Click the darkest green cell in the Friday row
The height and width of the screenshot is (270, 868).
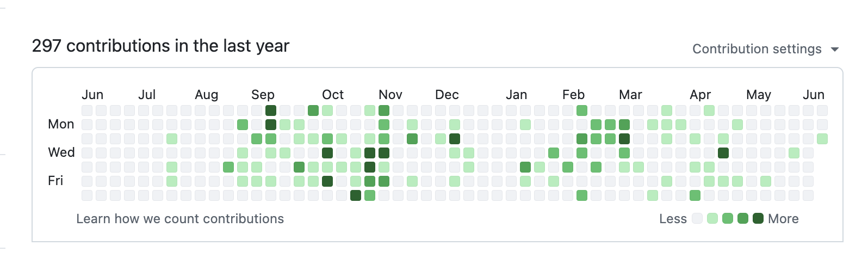tap(327, 181)
